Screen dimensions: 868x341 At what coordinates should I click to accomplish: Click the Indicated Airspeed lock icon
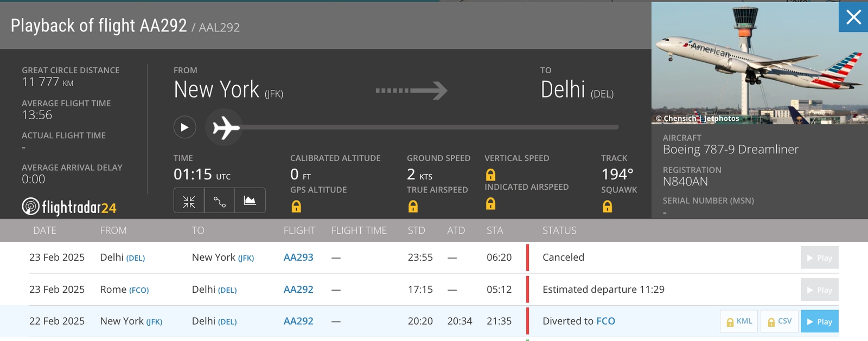tap(490, 204)
